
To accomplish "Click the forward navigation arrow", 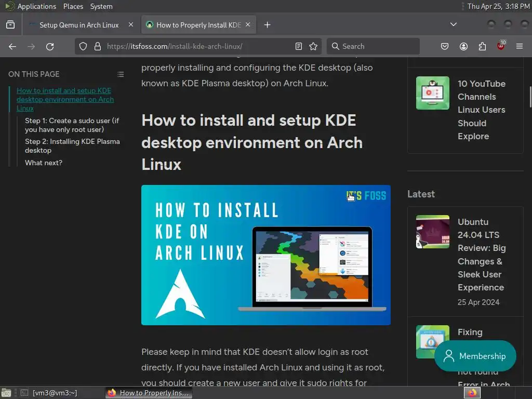I will click(x=31, y=46).
